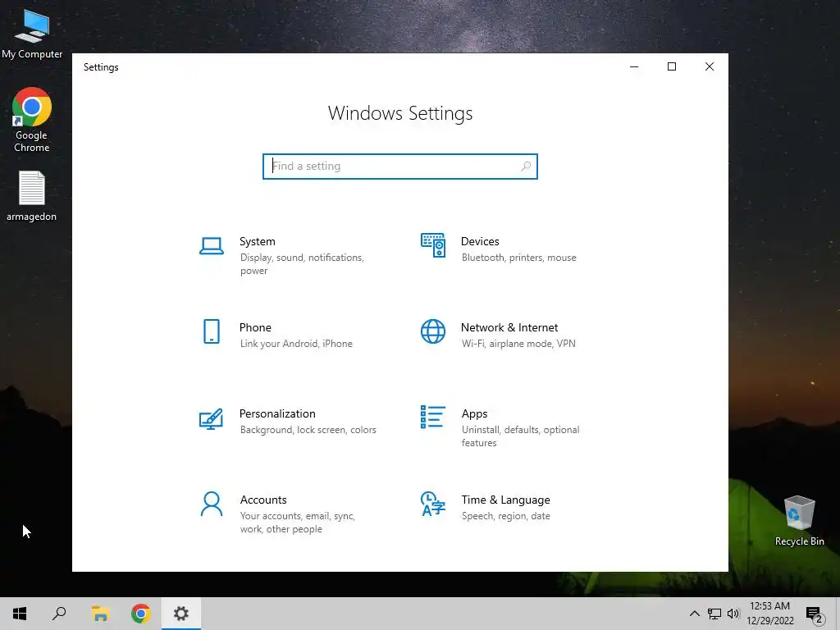This screenshot has height=630, width=840.
Task: Open the Time & Language heading
Action: click(x=505, y=500)
